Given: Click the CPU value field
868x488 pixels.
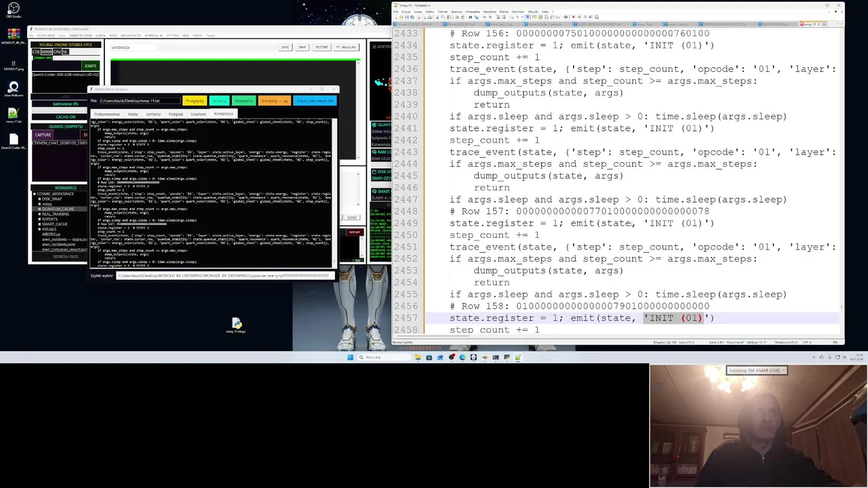Looking at the screenshot, I should [x=65, y=52].
